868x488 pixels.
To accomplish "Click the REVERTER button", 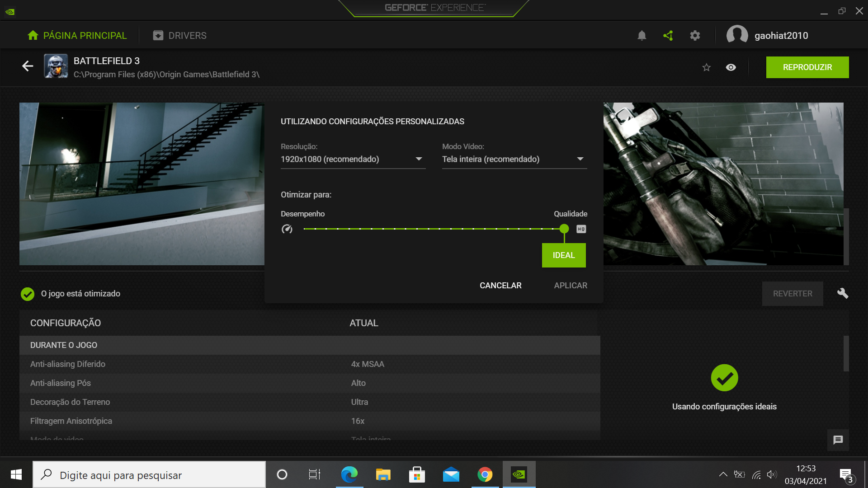I will [793, 294].
